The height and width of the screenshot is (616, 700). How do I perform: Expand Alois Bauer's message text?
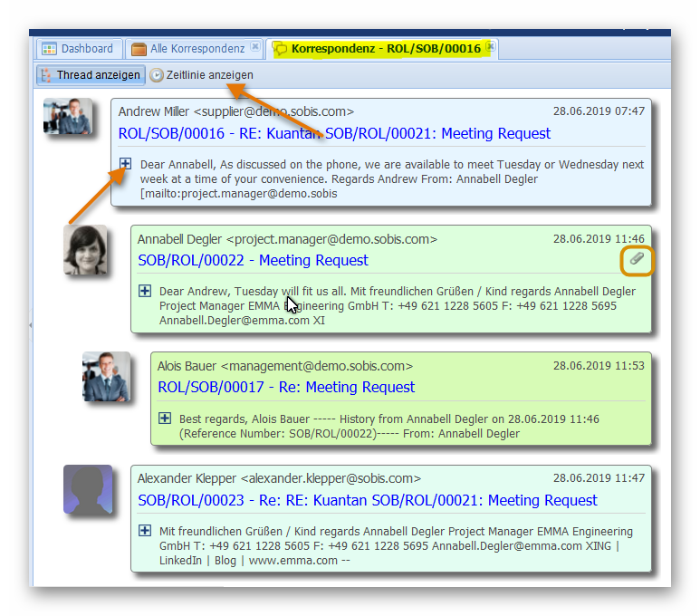pos(165,418)
